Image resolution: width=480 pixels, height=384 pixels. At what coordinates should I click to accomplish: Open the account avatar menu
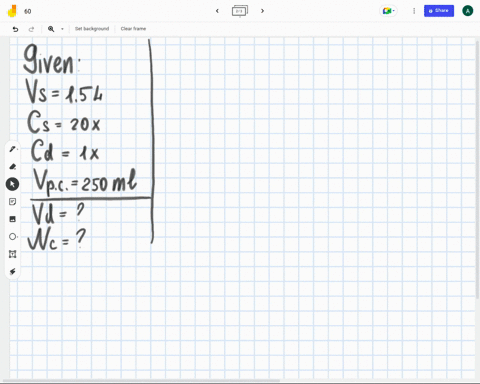point(467,11)
